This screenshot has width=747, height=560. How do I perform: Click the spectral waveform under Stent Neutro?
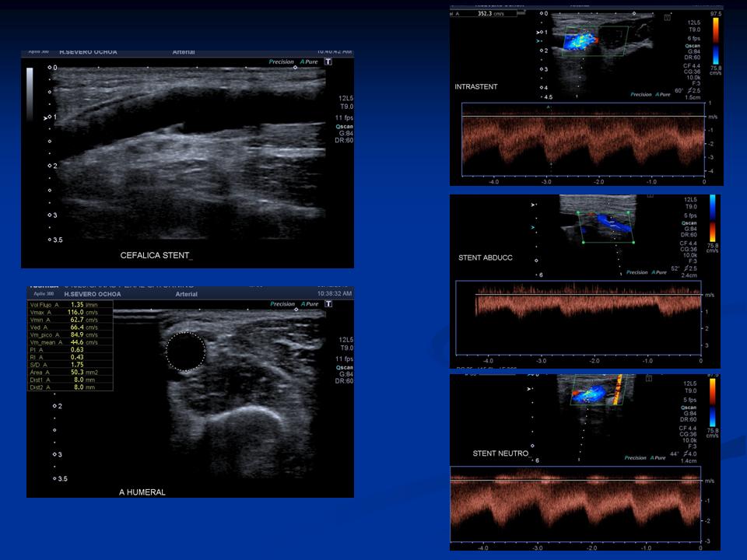coord(576,504)
